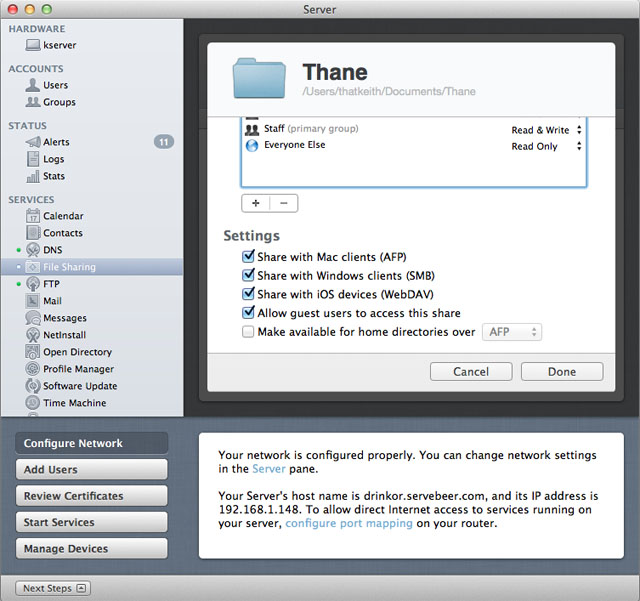
Task: Uncheck Allow guest users to access share
Action: click(x=248, y=313)
